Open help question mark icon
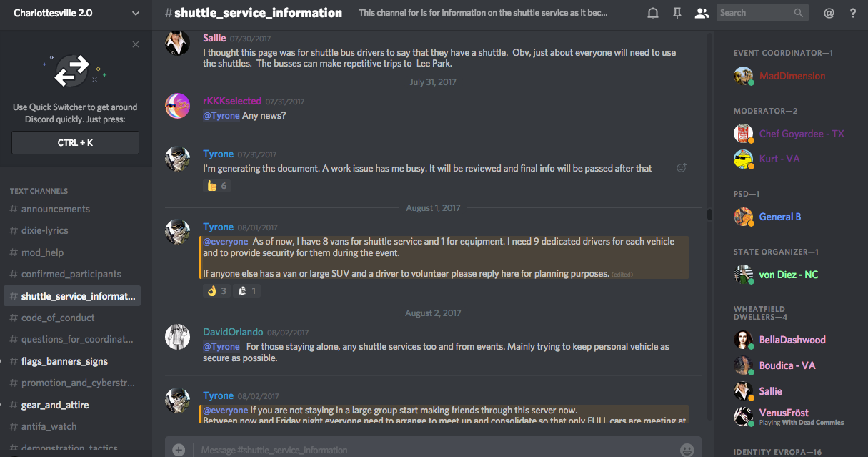This screenshot has width=868, height=457. pos(853,13)
